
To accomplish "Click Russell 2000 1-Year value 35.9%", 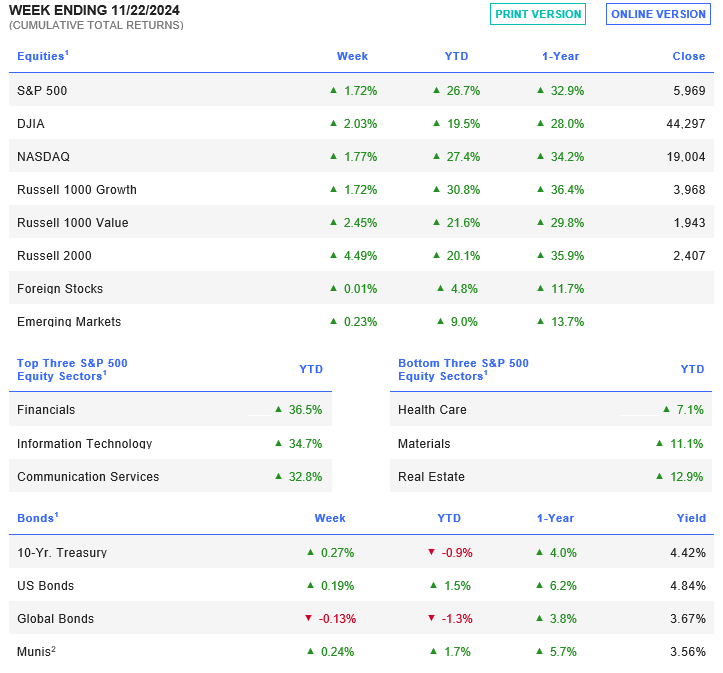I will click(567, 256).
